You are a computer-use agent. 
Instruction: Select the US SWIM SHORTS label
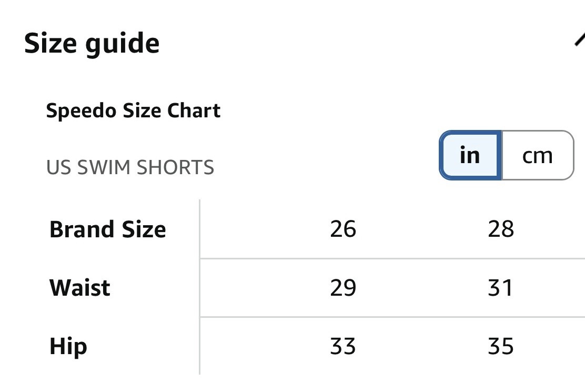[x=130, y=167]
